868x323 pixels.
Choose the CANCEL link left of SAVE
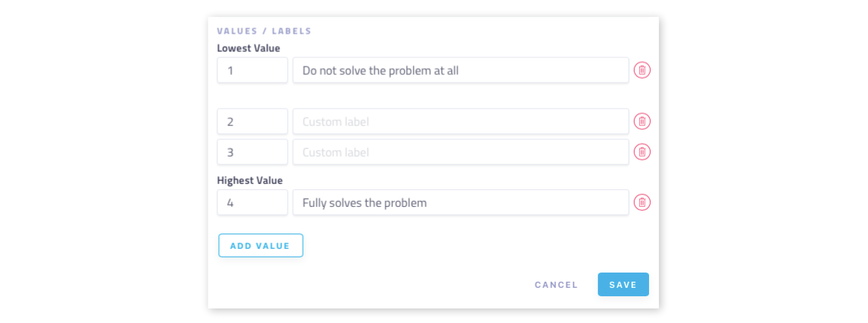[556, 285]
